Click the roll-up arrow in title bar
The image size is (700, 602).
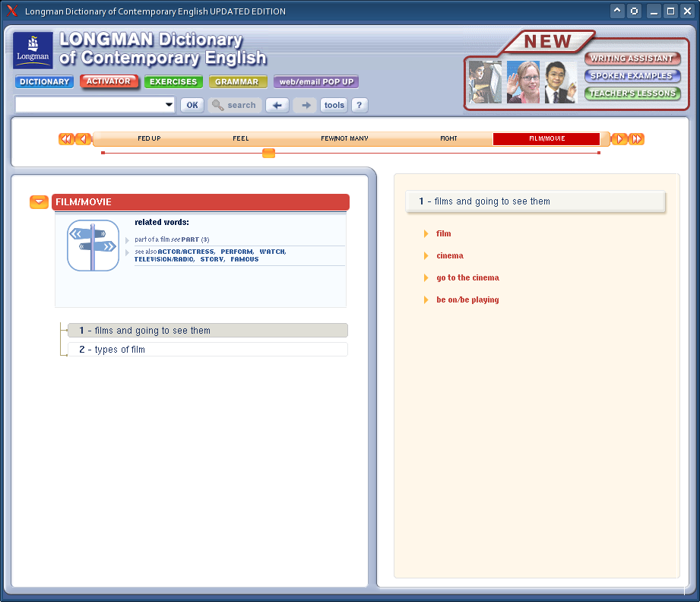(617, 11)
